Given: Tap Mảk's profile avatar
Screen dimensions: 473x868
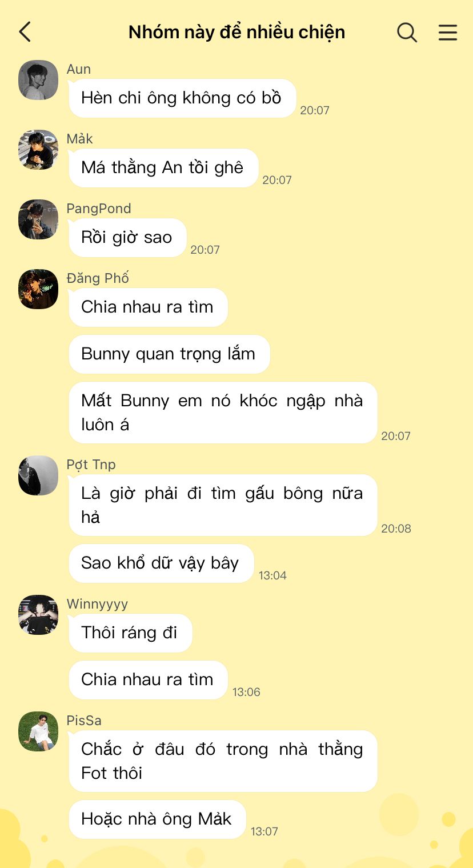Looking at the screenshot, I should point(38,150).
